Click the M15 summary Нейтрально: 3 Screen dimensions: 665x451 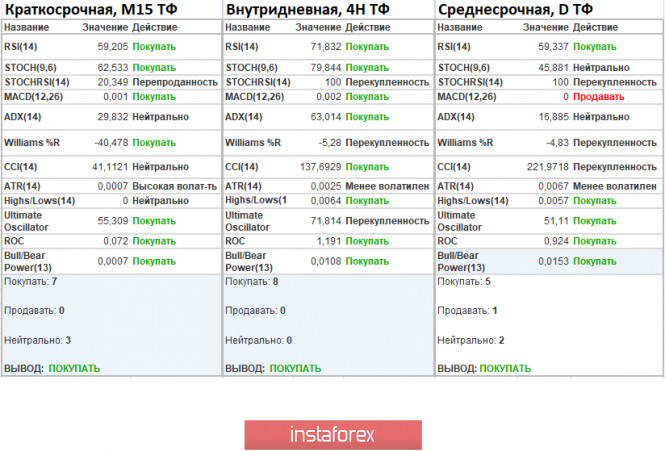[x=37, y=340]
